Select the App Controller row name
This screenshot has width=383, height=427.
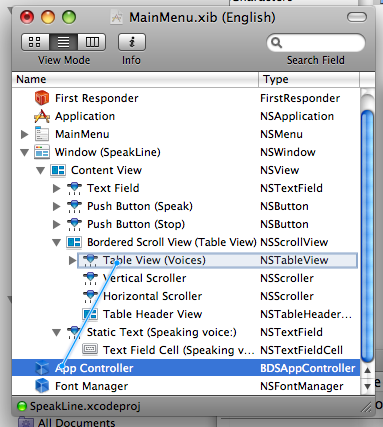coord(94,368)
